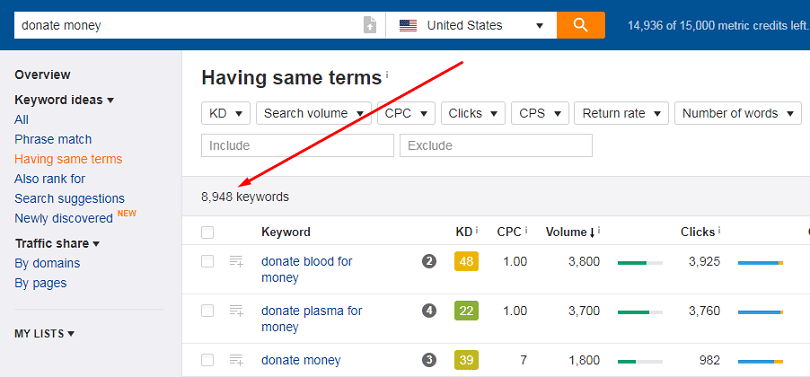Click the upload file icon in search box

tap(370, 25)
